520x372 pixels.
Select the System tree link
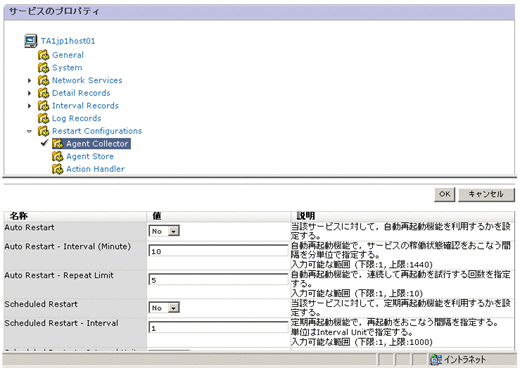(67, 68)
